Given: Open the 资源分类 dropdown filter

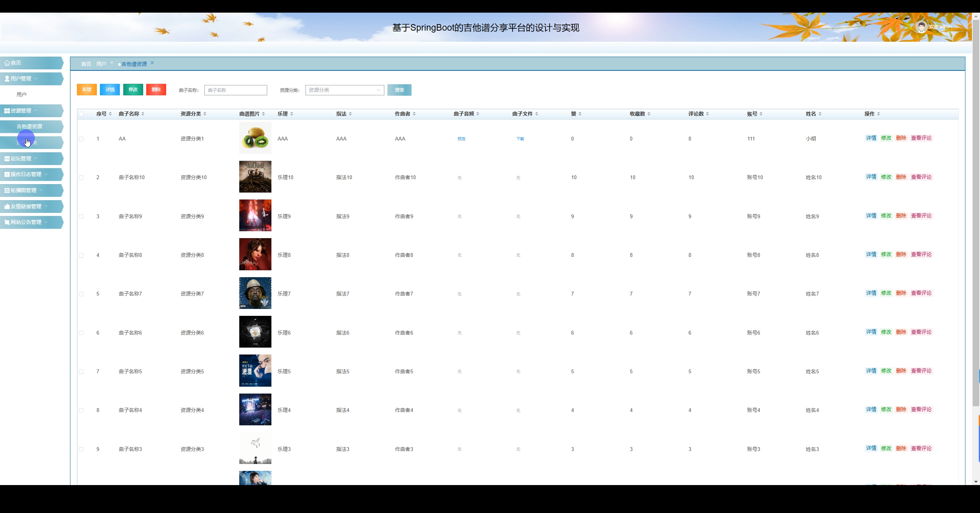Looking at the screenshot, I should 345,90.
